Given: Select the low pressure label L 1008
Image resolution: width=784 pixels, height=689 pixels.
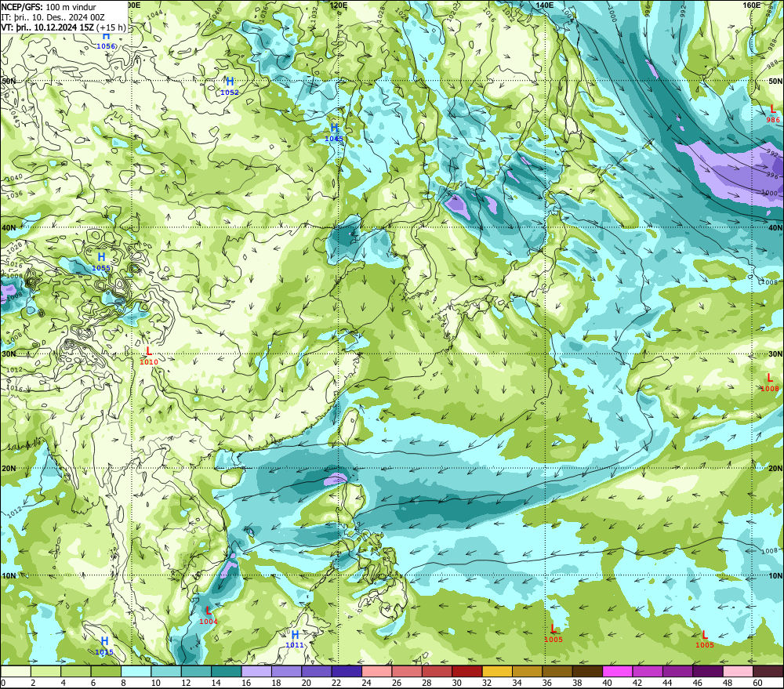Looking at the screenshot, I should pos(770,383).
